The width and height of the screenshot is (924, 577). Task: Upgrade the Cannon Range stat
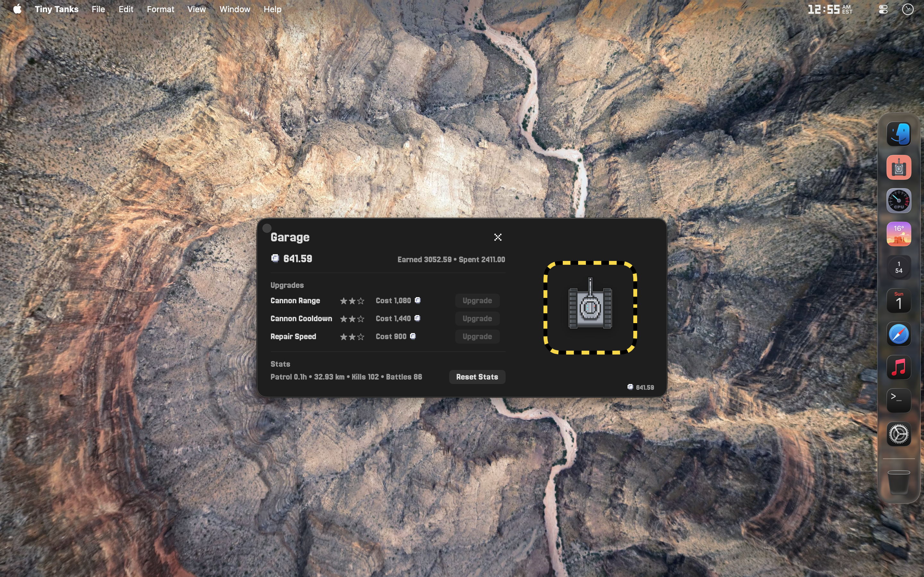(477, 301)
